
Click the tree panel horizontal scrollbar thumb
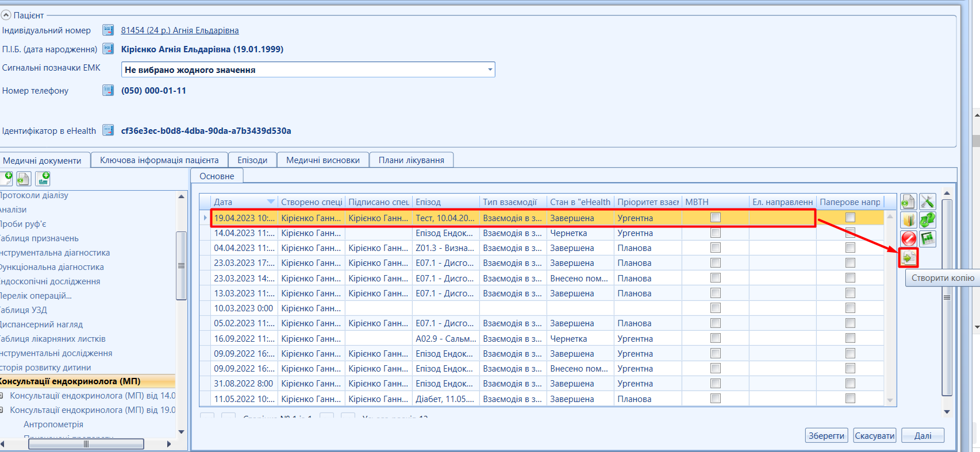(86, 444)
